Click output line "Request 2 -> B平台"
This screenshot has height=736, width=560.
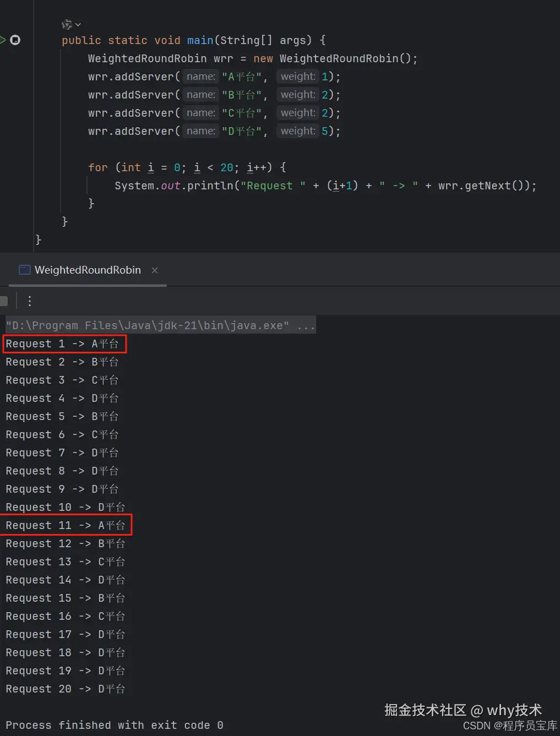62,362
